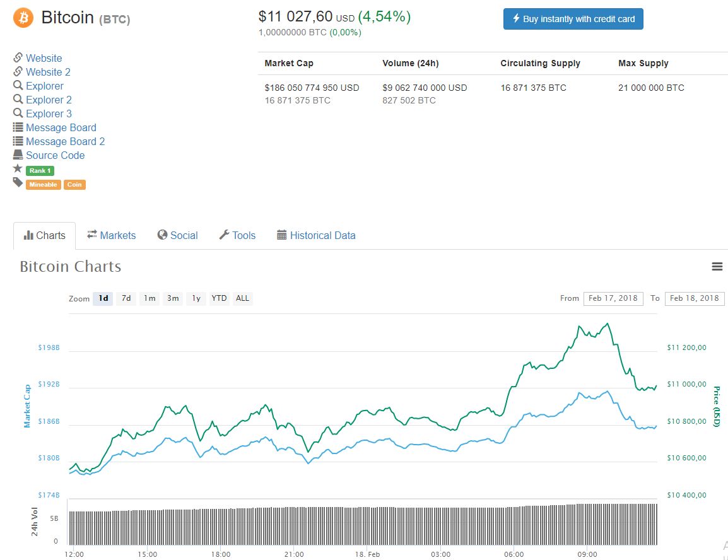728x560 pixels.
Task: Switch to the Charts tab
Action: tap(45, 236)
